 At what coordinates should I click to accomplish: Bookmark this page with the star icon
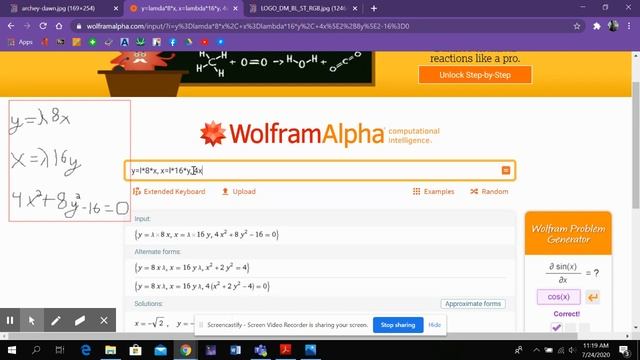coord(577,26)
